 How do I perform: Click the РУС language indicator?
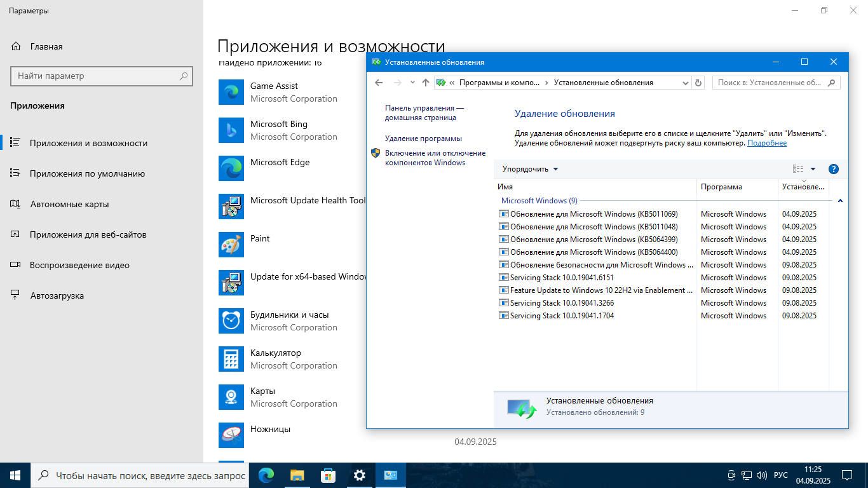pos(781,475)
